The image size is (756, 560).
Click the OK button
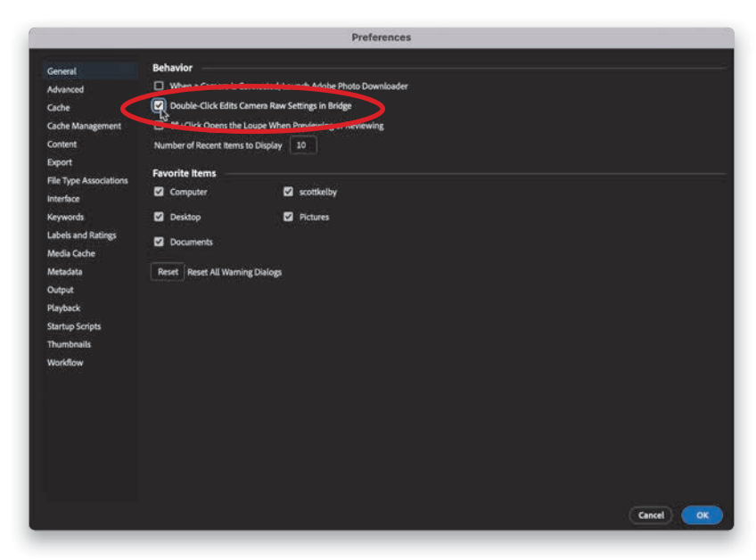point(702,515)
